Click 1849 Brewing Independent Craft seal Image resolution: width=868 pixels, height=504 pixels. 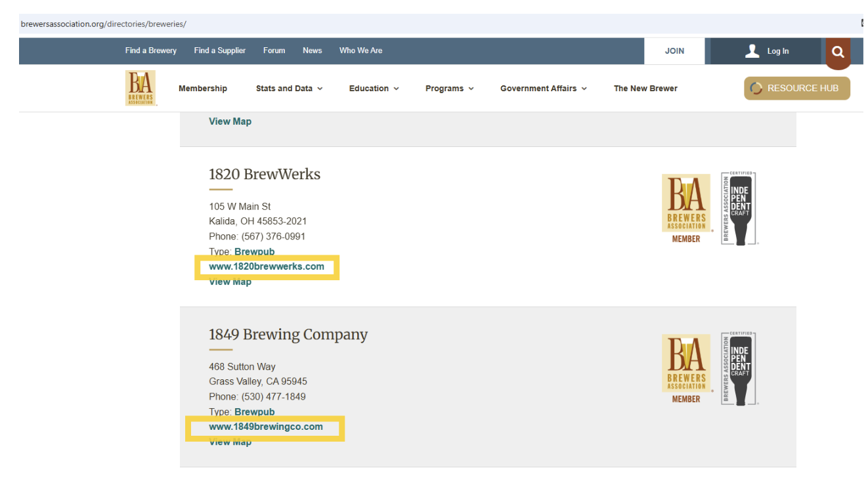pos(739,368)
